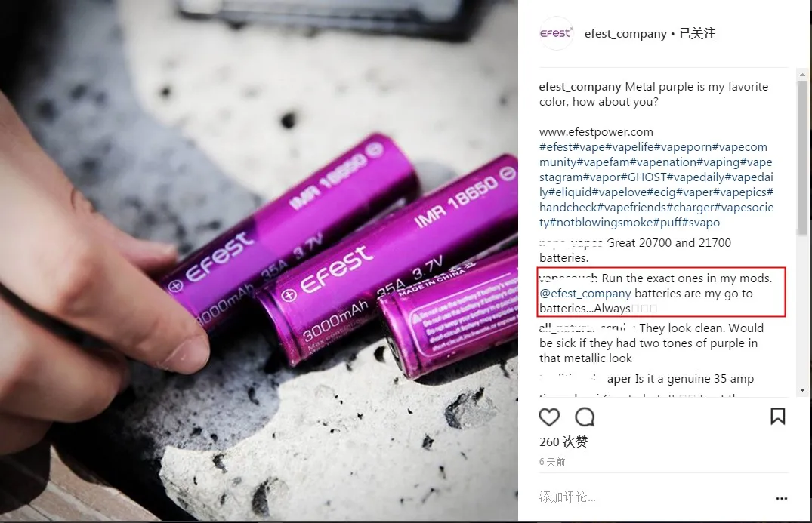Viewport: 812px width, 523px height.
Task: Save post with the bookmark icon
Action: [x=777, y=417]
